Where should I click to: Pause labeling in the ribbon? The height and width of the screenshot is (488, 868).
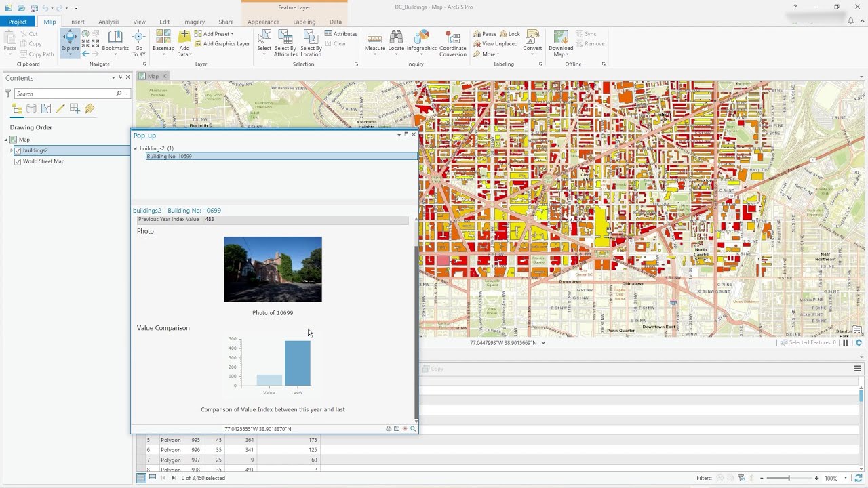coord(485,34)
